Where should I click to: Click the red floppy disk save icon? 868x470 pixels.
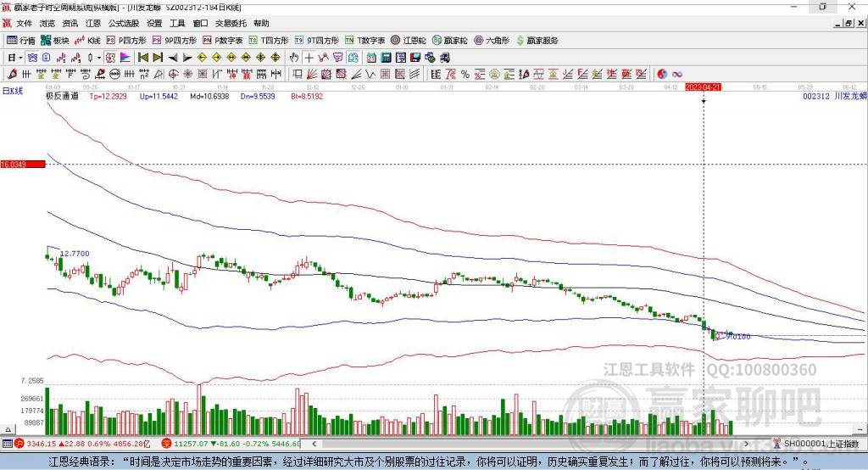pos(415,58)
